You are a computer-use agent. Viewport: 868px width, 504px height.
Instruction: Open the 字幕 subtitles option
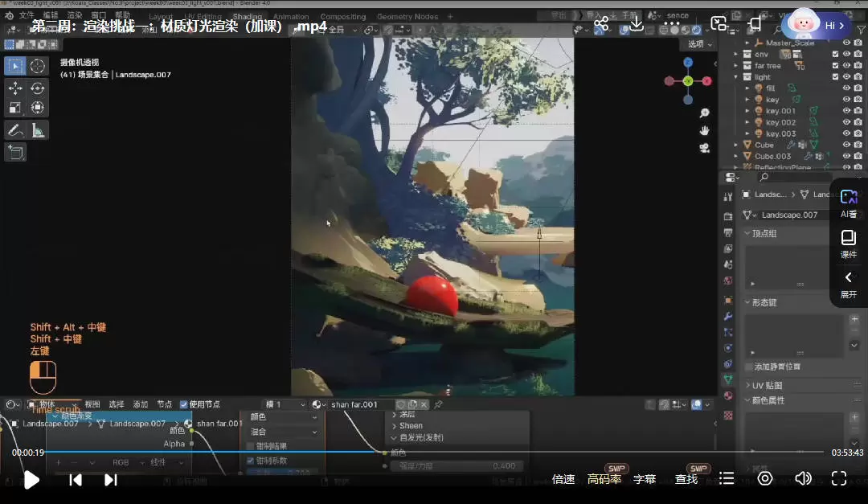coord(645,479)
